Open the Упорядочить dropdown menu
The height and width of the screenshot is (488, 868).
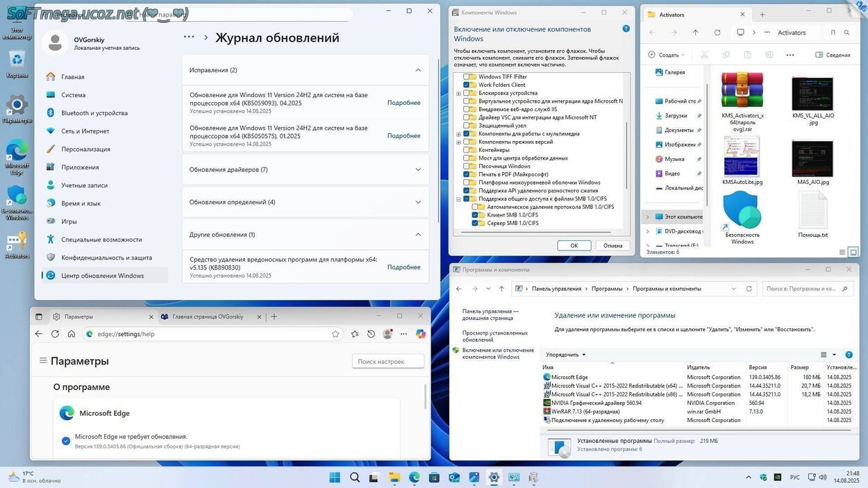pyautogui.click(x=565, y=355)
